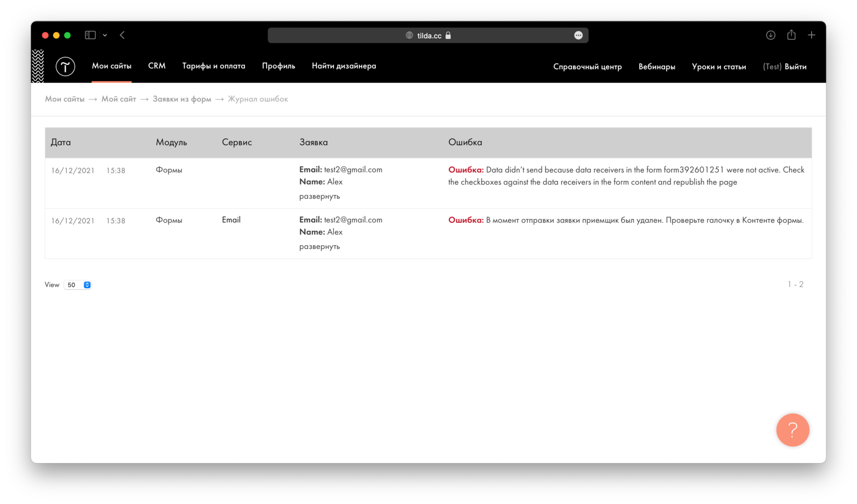
Task: Open the tab group chevron menu
Action: pos(105,35)
